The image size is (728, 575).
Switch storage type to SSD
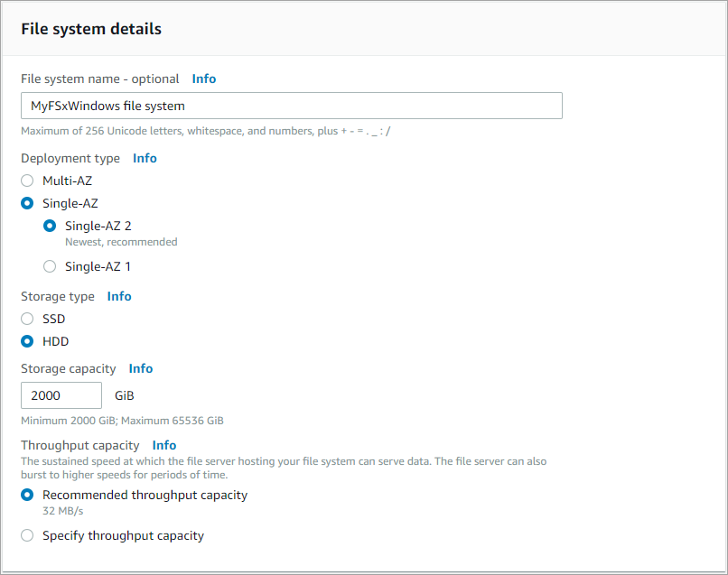pyautogui.click(x=27, y=319)
